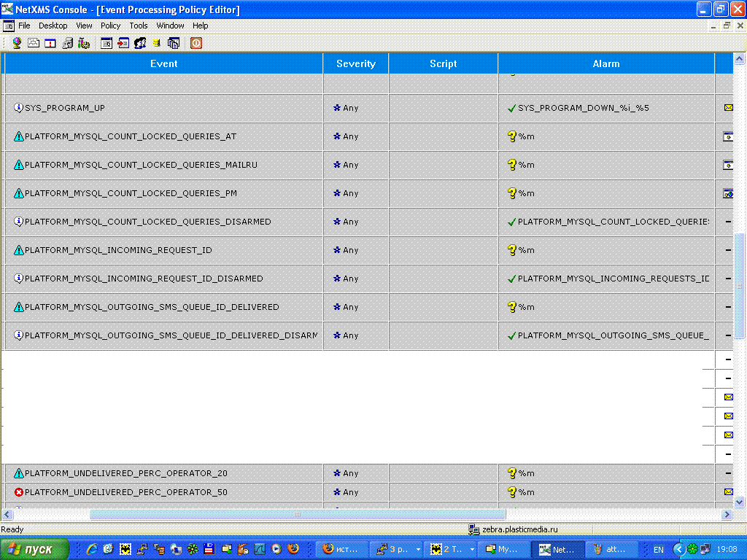Expand the "3 p..." taskbar group dropdown arrow

[418, 549]
